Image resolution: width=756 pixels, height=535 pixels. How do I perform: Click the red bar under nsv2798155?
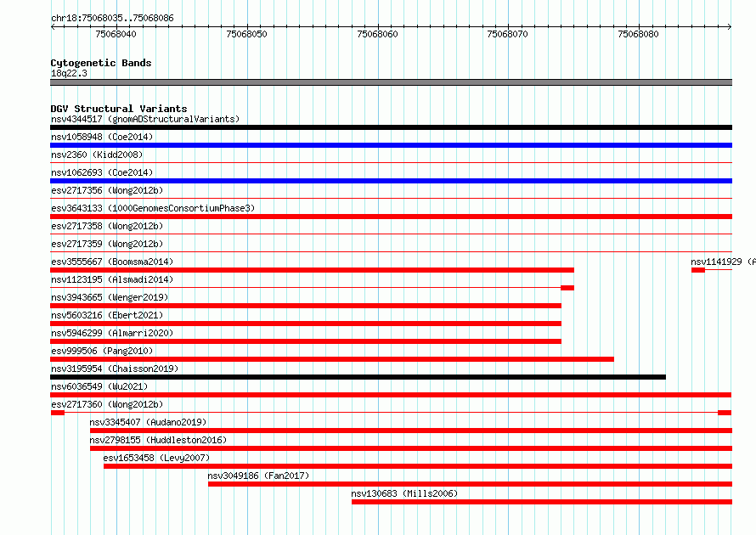[x=411, y=448]
